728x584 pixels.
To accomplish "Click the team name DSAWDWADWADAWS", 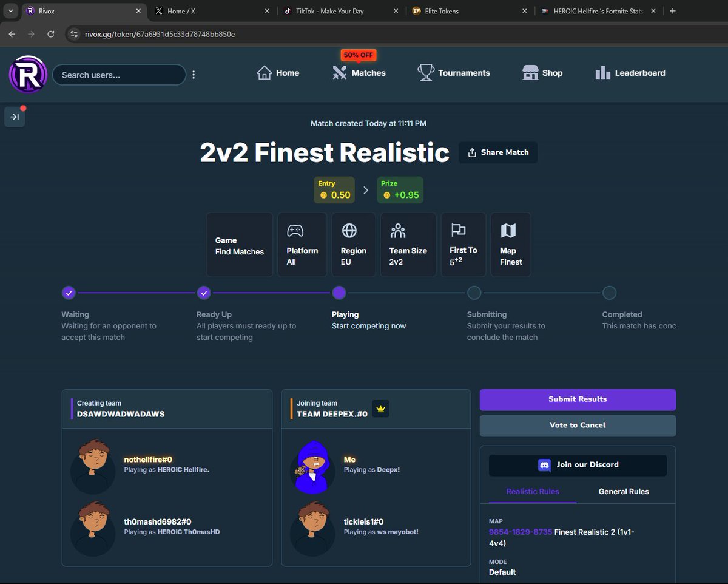I will click(121, 414).
